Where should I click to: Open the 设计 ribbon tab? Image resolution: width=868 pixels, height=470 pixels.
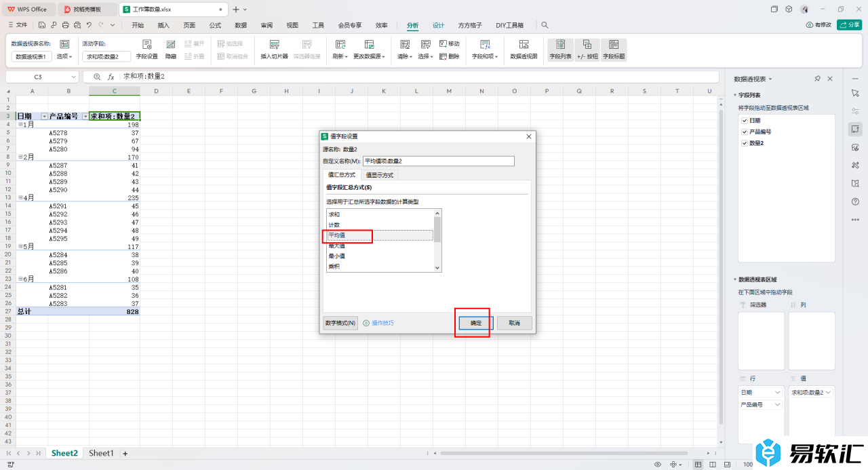pyautogui.click(x=439, y=25)
